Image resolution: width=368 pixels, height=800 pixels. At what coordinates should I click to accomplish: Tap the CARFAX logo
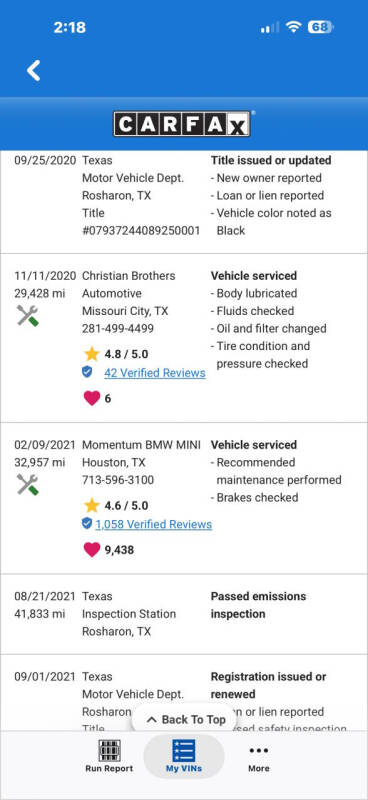(x=182, y=124)
